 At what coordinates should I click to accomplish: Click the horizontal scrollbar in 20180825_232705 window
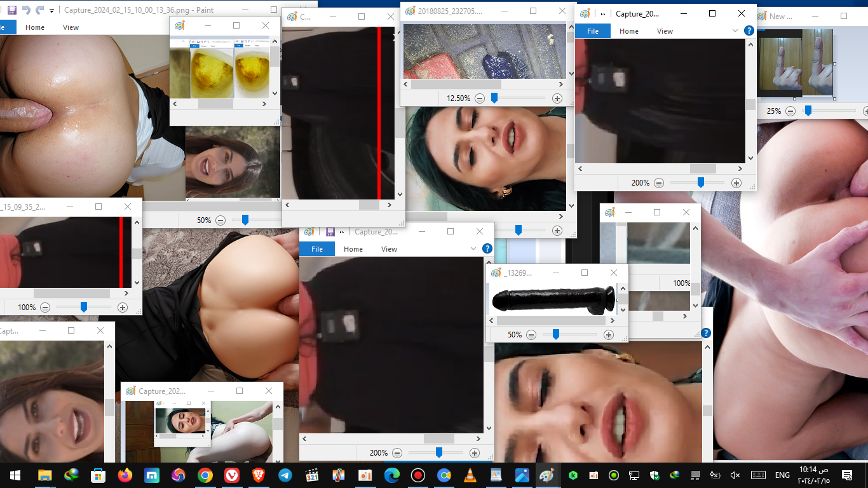click(456, 84)
